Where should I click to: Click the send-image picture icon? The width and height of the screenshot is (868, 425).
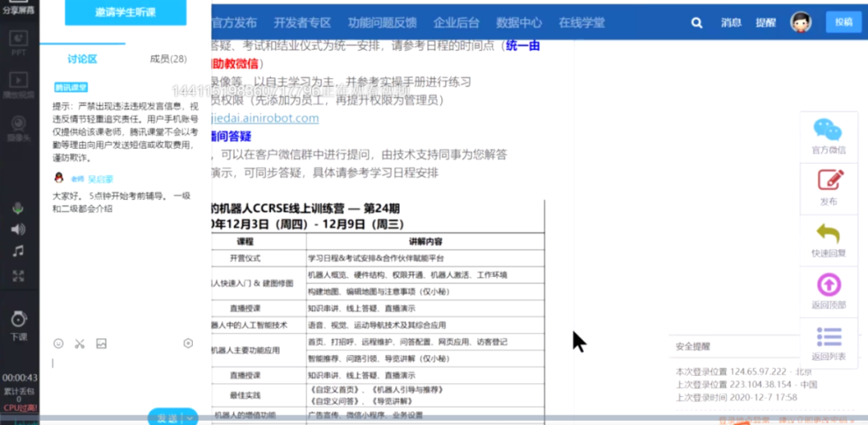(x=101, y=344)
